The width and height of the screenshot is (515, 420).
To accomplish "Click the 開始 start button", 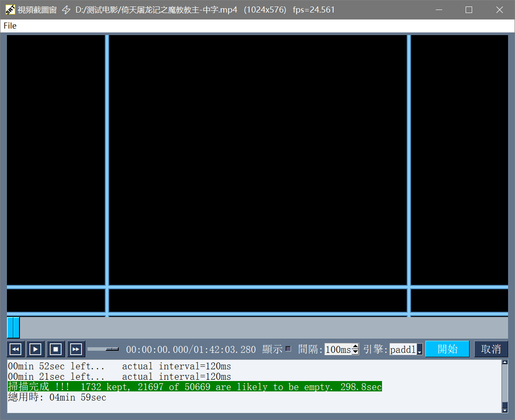I will click(x=447, y=349).
